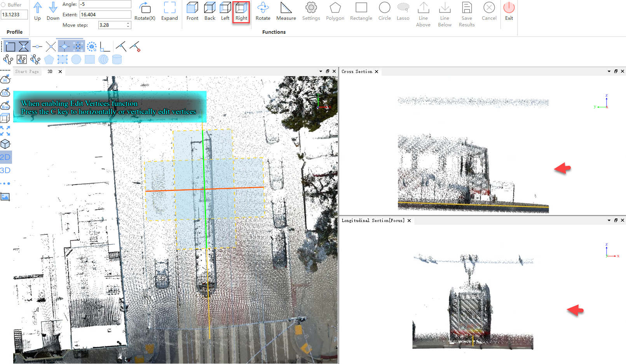Switch to 3D mode
The height and width of the screenshot is (364, 626).
tap(5, 170)
